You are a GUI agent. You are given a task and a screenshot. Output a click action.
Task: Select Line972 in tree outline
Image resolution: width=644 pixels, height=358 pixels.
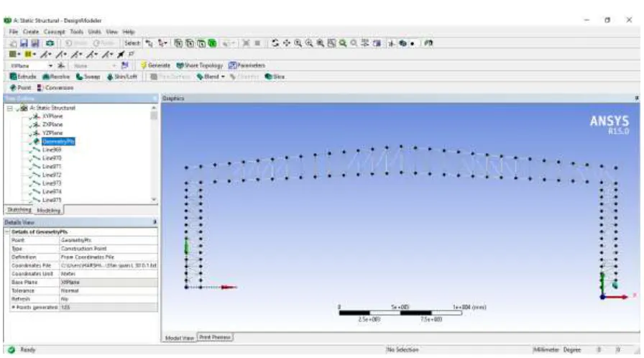tap(52, 175)
